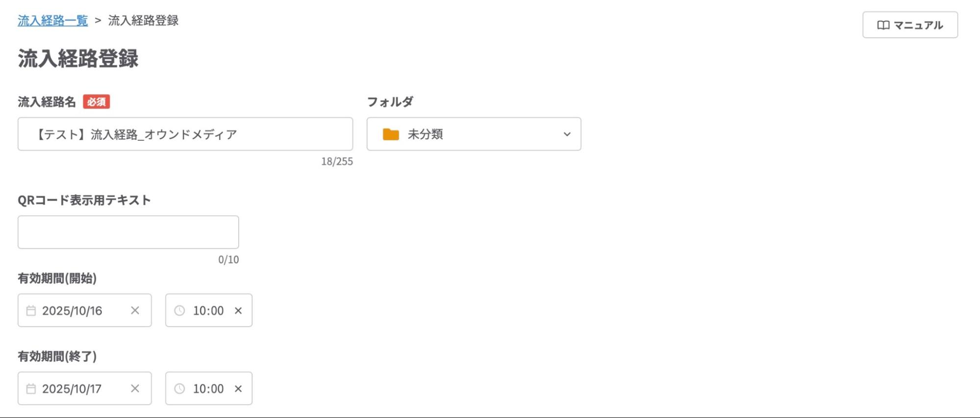The image size is (980, 418).
Task: Click the clock icon next to end time 10:00
Action: click(179, 389)
